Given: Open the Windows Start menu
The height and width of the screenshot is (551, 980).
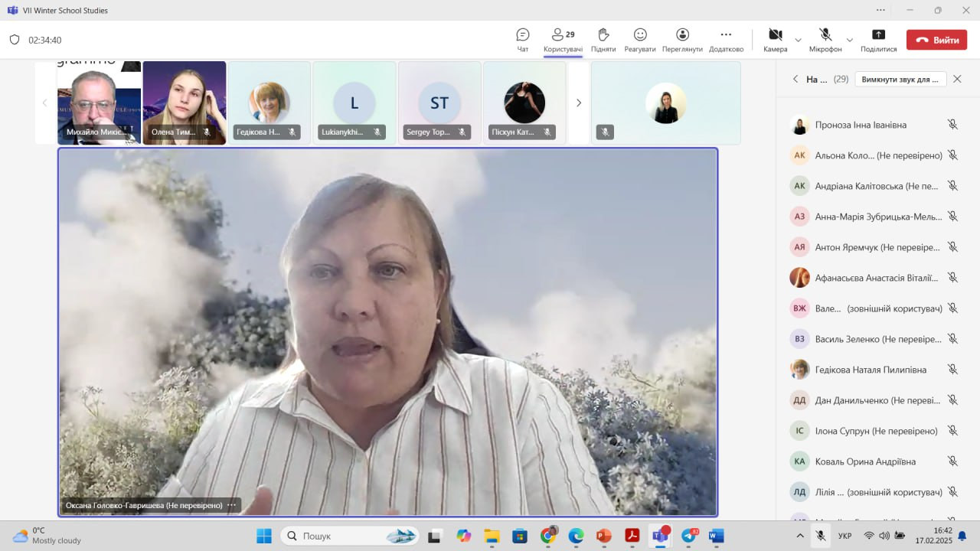Looking at the screenshot, I should (264, 536).
